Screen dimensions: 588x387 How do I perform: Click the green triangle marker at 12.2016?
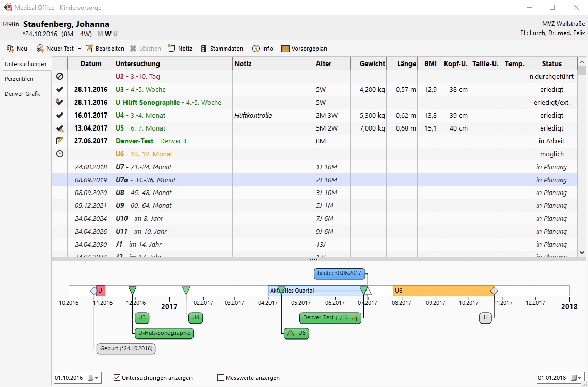point(132,291)
